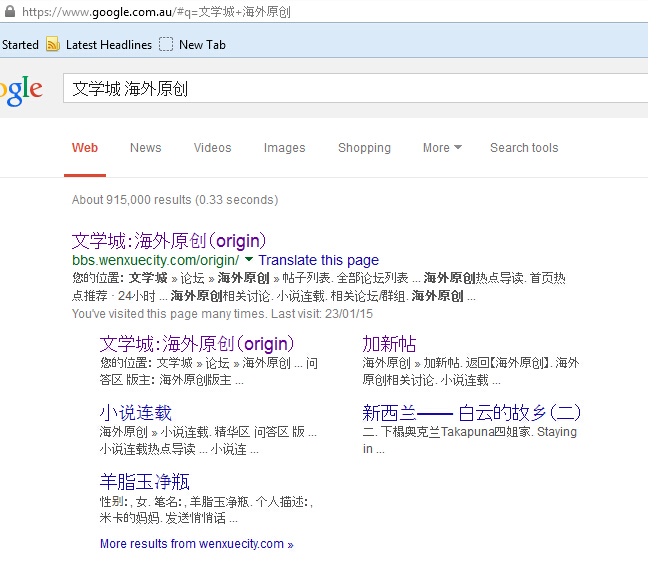The image size is (648, 573).
Task: Open the 新西兰——白云的故乡(二) sitelink
Action: [471, 412]
